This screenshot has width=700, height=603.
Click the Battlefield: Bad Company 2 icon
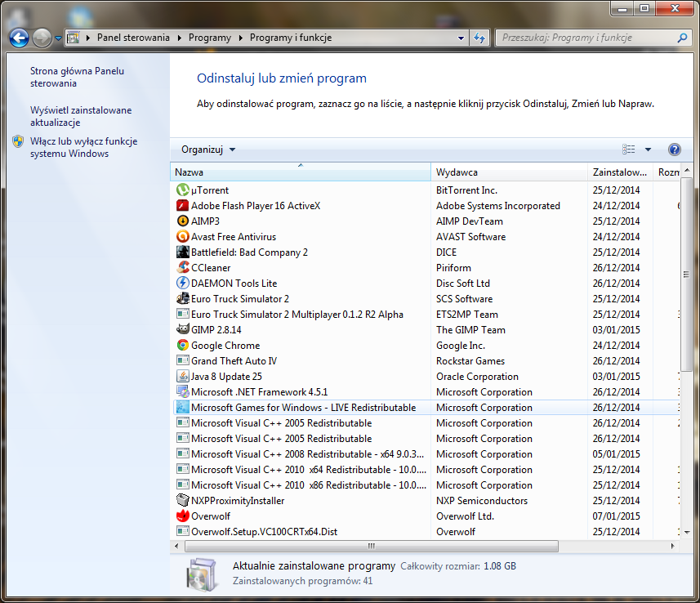[x=183, y=252]
